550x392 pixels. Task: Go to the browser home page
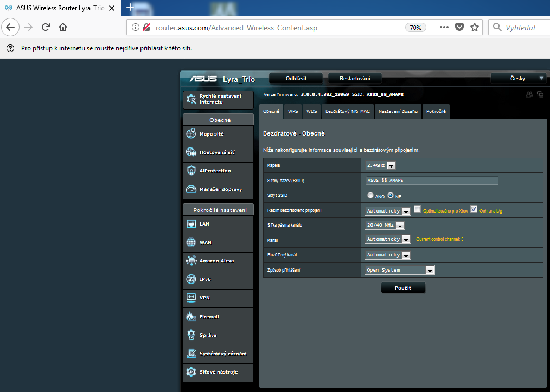pos(63,27)
